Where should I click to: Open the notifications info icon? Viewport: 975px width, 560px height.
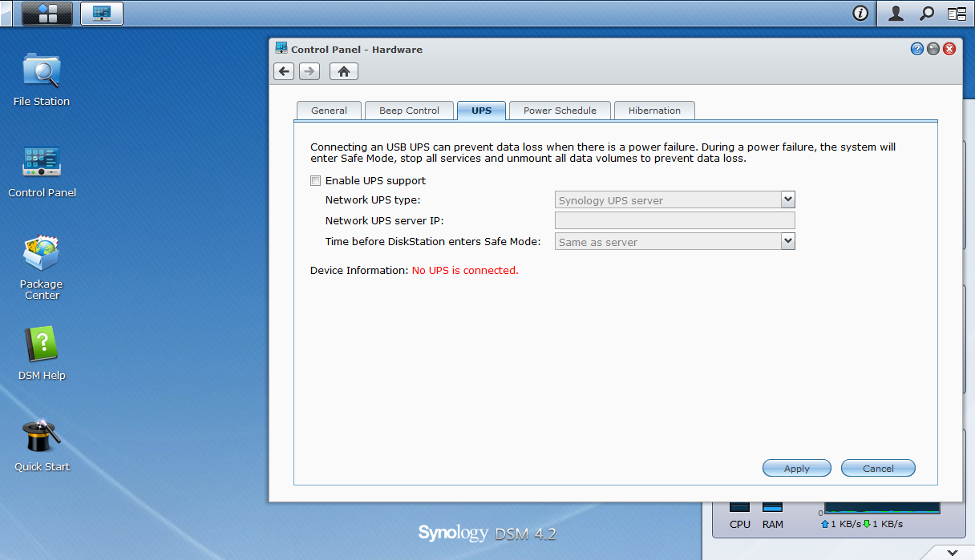tap(860, 14)
